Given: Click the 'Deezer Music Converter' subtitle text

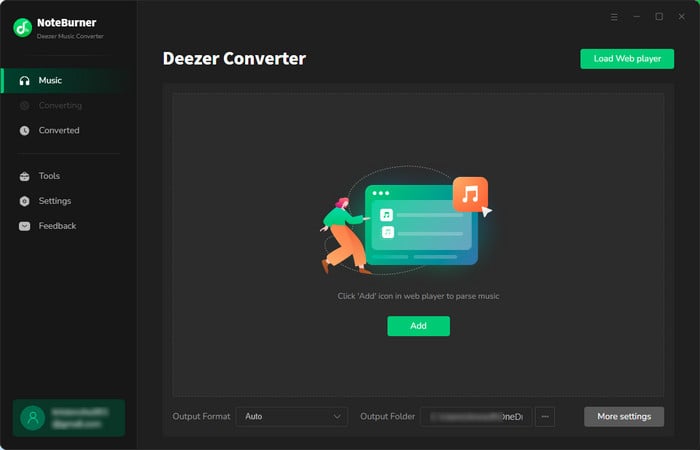Looking at the screenshot, I should pyautogui.click(x=70, y=36).
